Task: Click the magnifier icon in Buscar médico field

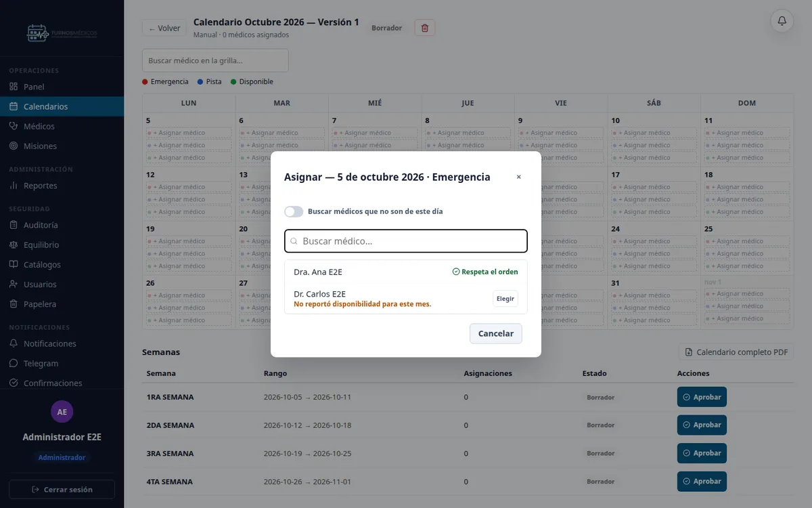Action: [294, 241]
